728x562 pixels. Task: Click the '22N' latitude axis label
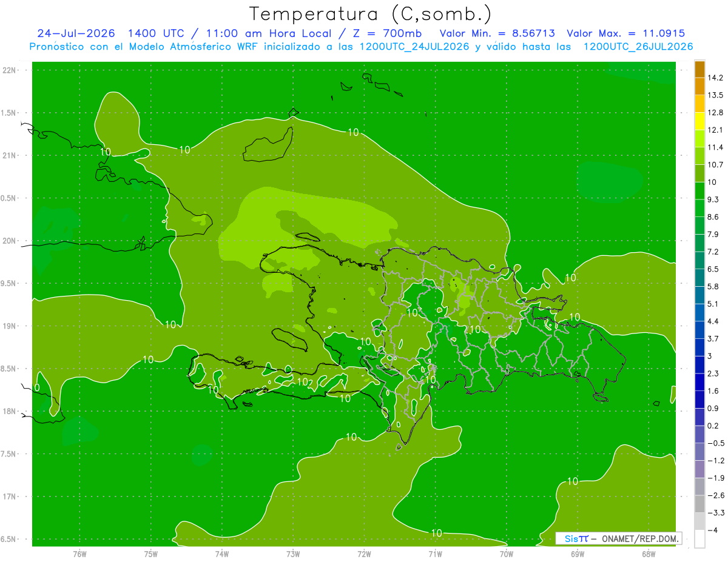click(9, 70)
